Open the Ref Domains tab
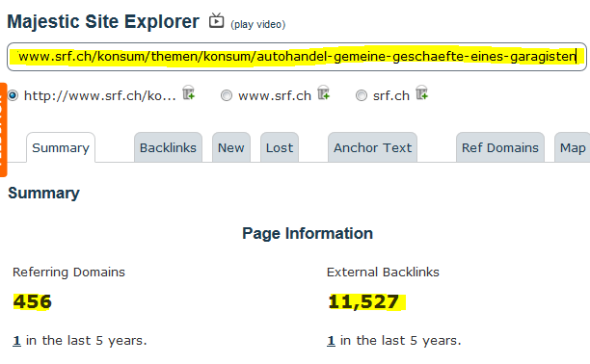This screenshot has height=364, width=590. [500, 147]
